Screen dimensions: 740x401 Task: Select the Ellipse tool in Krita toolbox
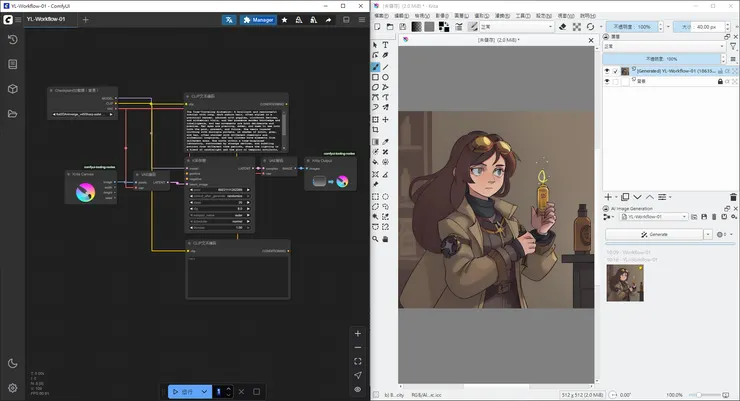tap(385, 77)
